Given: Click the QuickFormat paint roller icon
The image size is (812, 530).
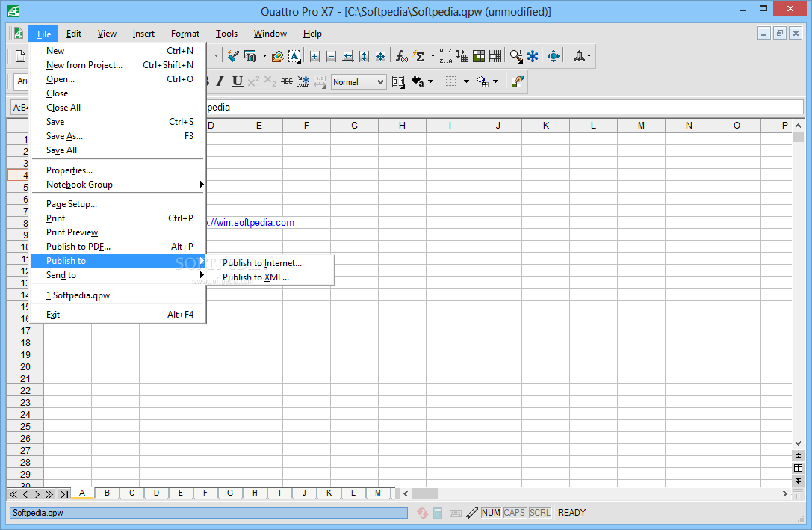Looking at the screenshot, I should [x=234, y=56].
